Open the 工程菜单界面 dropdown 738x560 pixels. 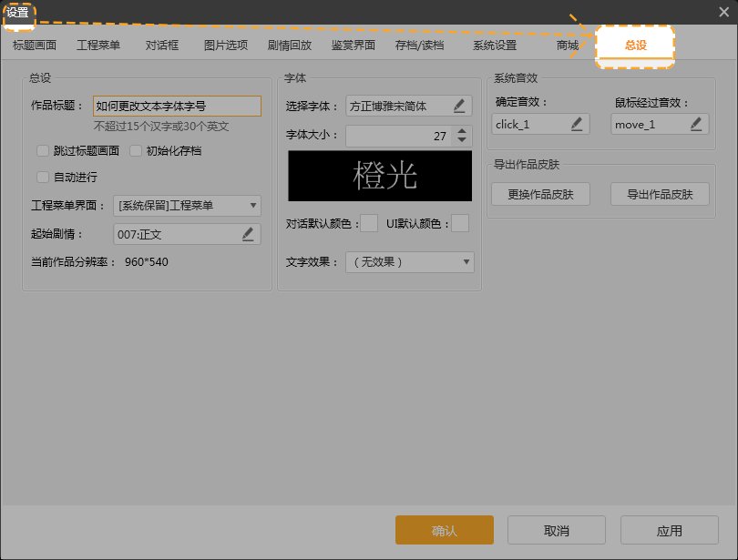[x=187, y=206]
